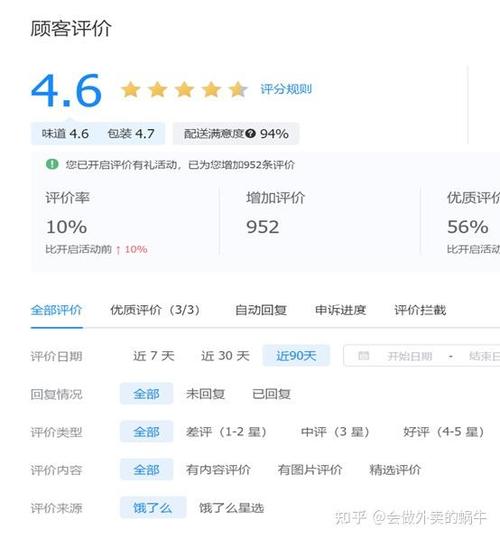The height and width of the screenshot is (539, 500).
Task: Click the overall 4.6 rating number
Action: click(67, 90)
